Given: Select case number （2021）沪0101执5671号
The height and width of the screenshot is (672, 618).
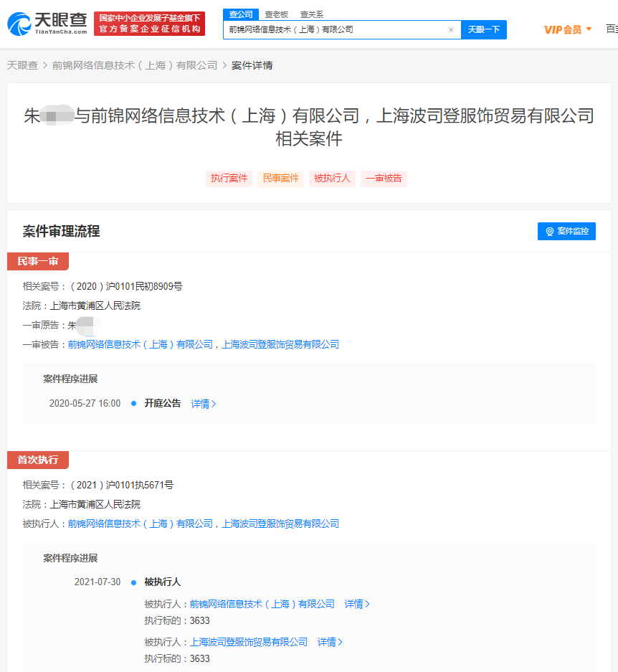Looking at the screenshot, I should pos(122,485).
